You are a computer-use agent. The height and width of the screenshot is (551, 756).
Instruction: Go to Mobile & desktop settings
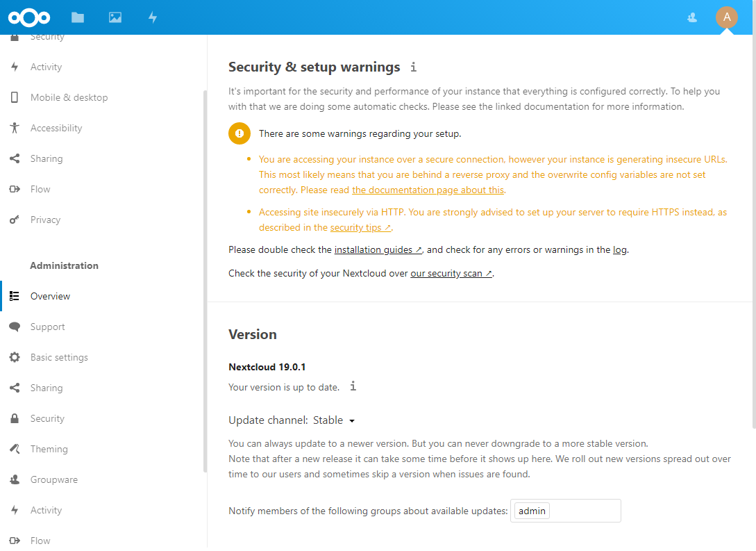coord(69,97)
